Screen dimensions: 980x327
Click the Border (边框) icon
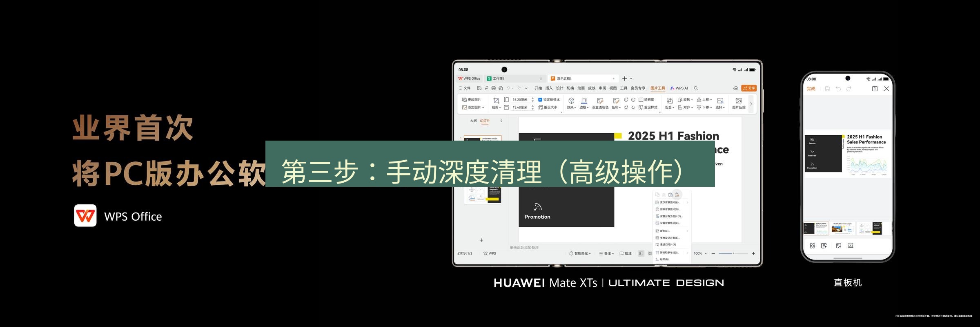click(584, 101)
